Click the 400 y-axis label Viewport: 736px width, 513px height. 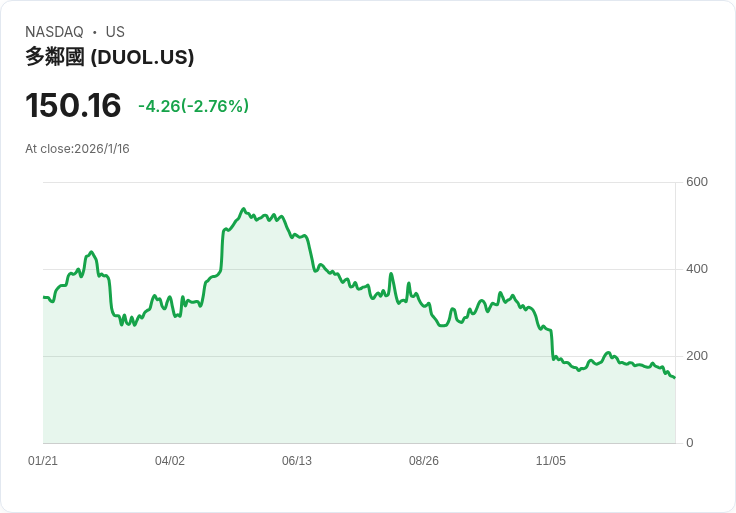(x=697, y=269)
